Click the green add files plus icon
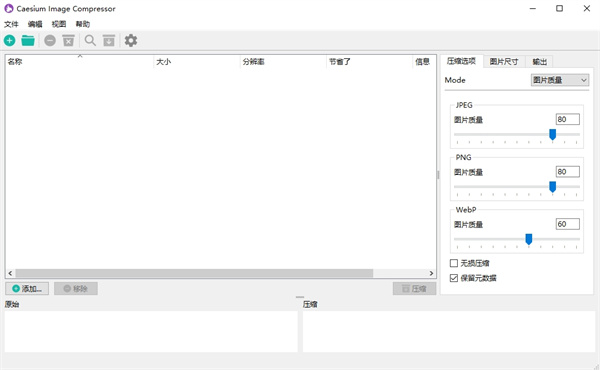600x370 pixels. pyautogui.click(x=10, y=40)
